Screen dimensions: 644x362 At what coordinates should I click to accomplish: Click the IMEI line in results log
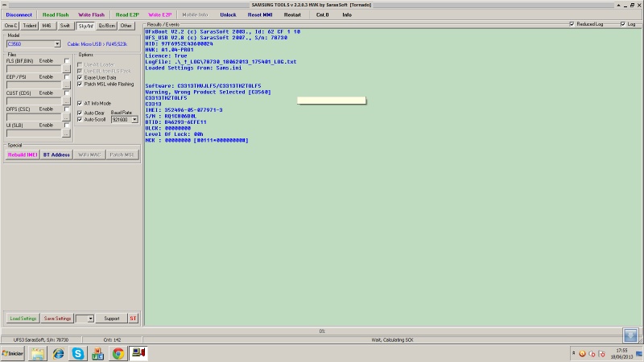pyautogui.click(x=184, y=110)
